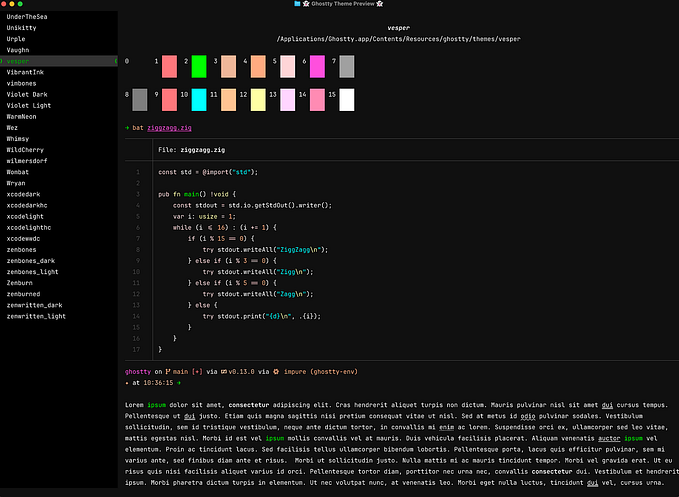The width and height of the screenshot is (679, 497).
Task: Select the xcodelight theme
Action: 25,216
